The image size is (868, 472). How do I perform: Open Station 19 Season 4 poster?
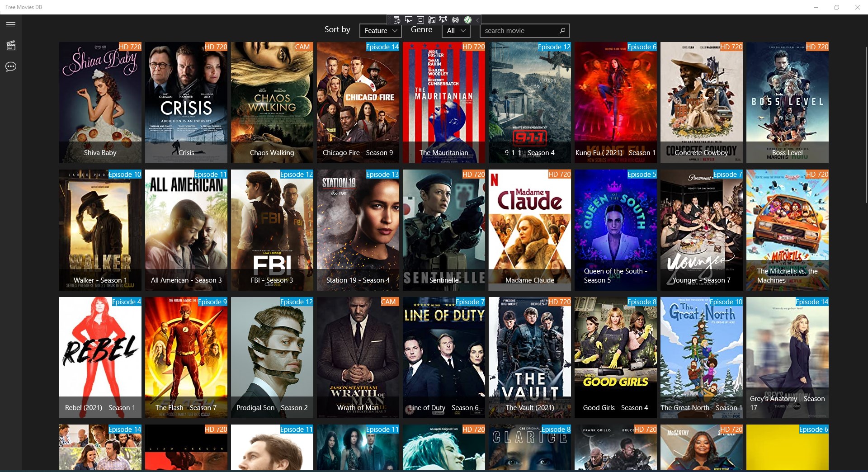358,230
